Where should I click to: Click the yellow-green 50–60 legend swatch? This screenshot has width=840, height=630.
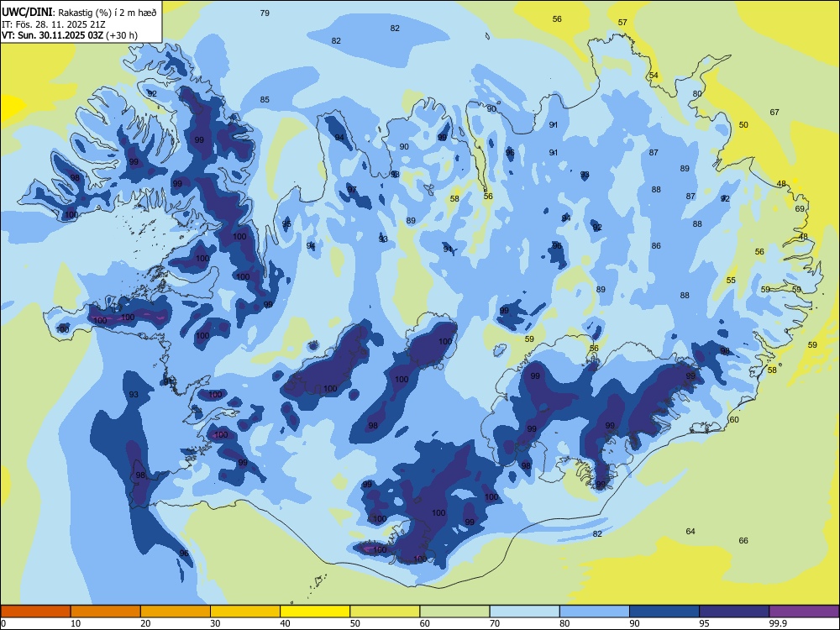tap(385, 612)
